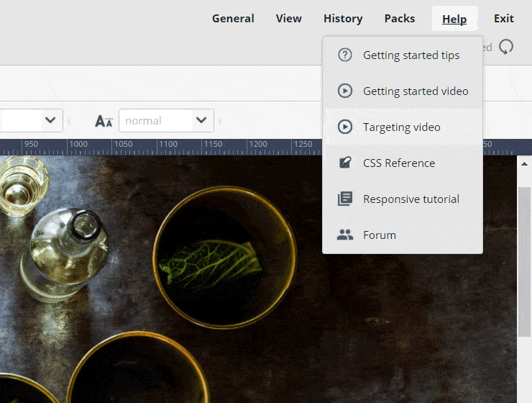
Task: Click the Responsive tutorial pages icon
Action: point(345,199)
